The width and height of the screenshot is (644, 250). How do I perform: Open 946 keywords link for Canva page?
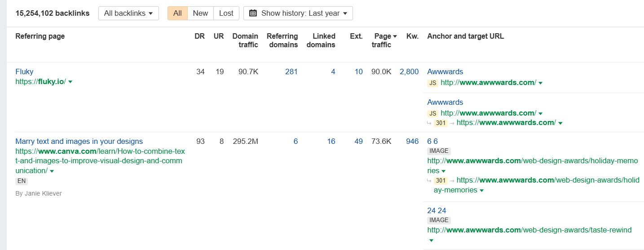click(x=412, y=141)
